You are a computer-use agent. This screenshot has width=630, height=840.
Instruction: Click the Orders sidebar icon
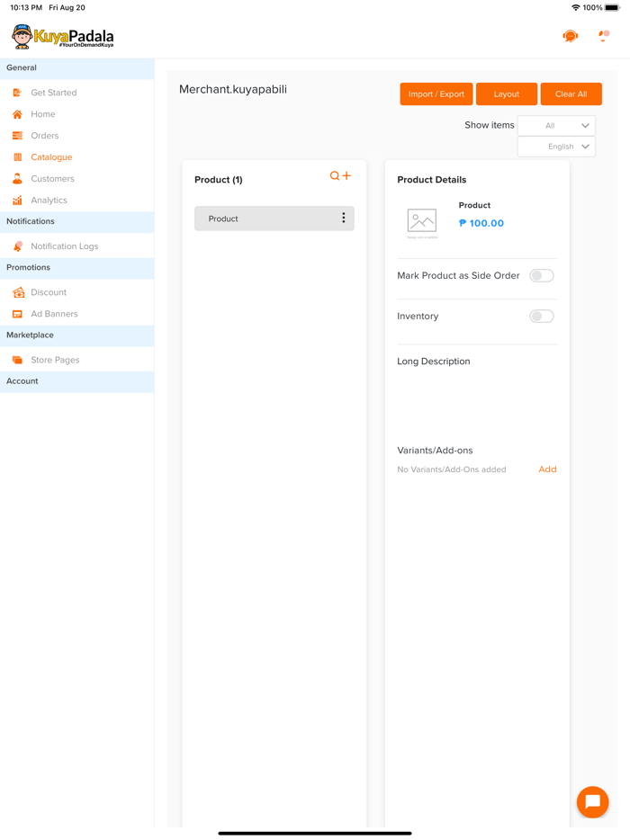click(17, 136)
